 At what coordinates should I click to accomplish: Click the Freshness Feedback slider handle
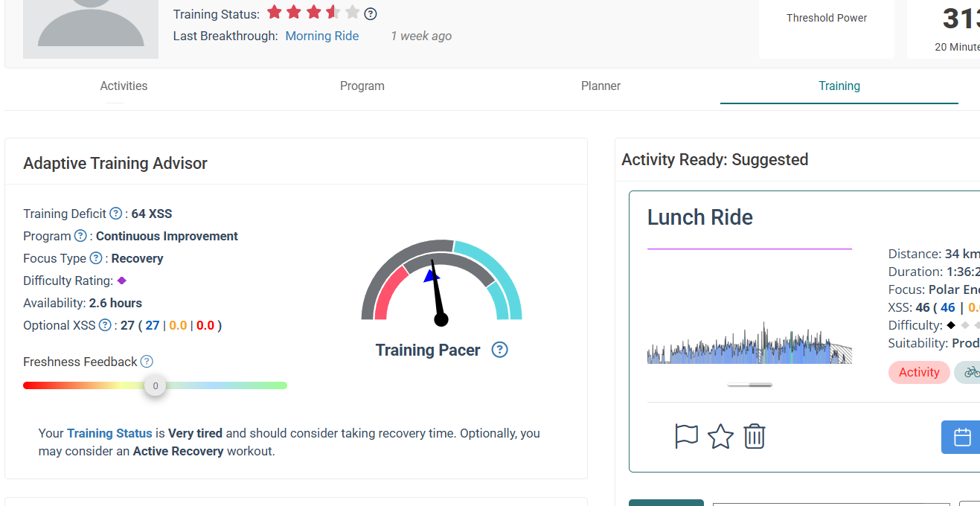tap(156, 385)
